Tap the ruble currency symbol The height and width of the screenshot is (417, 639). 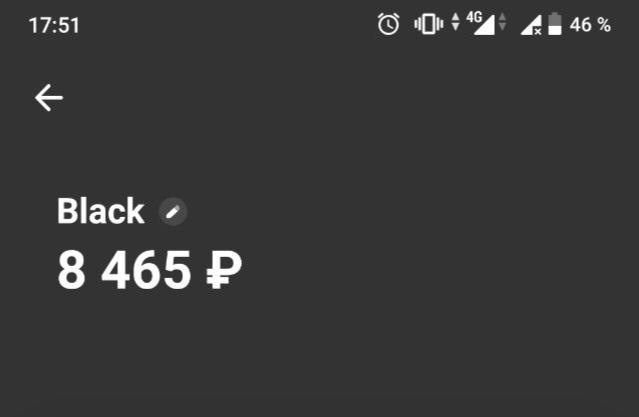[x=224, y=269]
